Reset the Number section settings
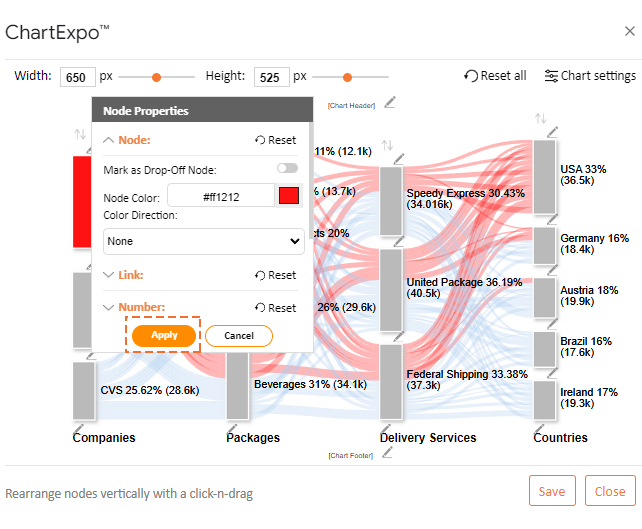Screen dimensions: 642x529 (x=276, y=308)
